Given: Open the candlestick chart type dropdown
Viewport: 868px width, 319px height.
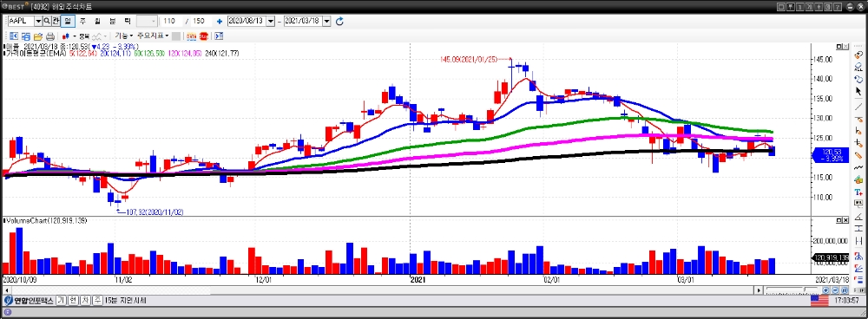Looking at the screenshot, I should [75, 36].
